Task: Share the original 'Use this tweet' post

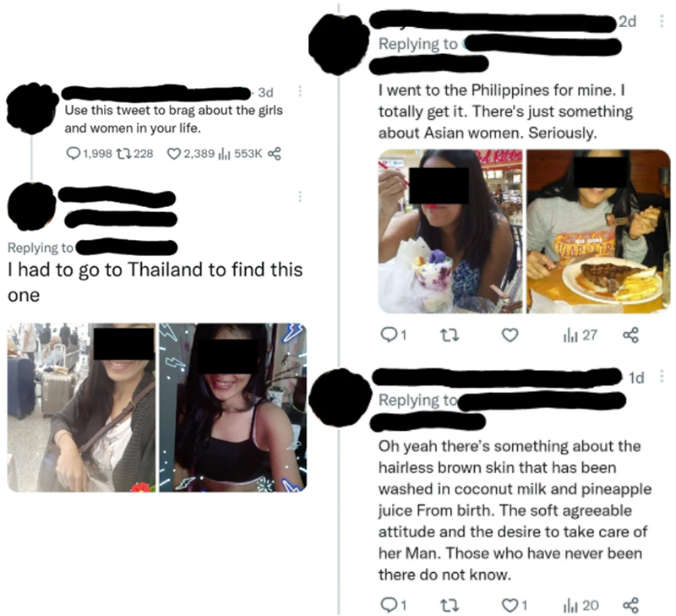Action: pyautogui.click(x=275, y=154)
